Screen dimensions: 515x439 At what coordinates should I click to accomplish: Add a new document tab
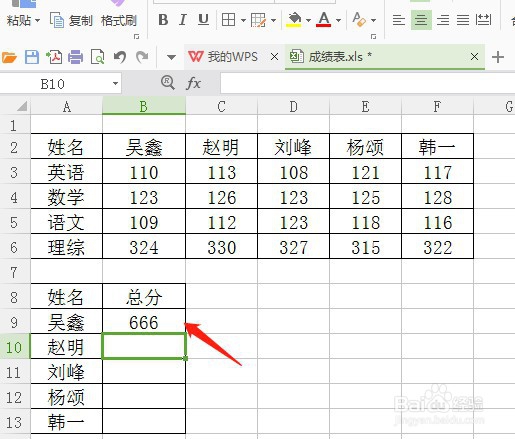[498, 57]
